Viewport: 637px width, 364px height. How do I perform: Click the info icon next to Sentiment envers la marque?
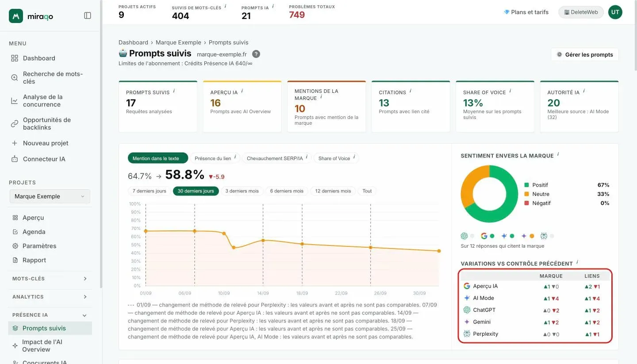click(x=558, y=154)
